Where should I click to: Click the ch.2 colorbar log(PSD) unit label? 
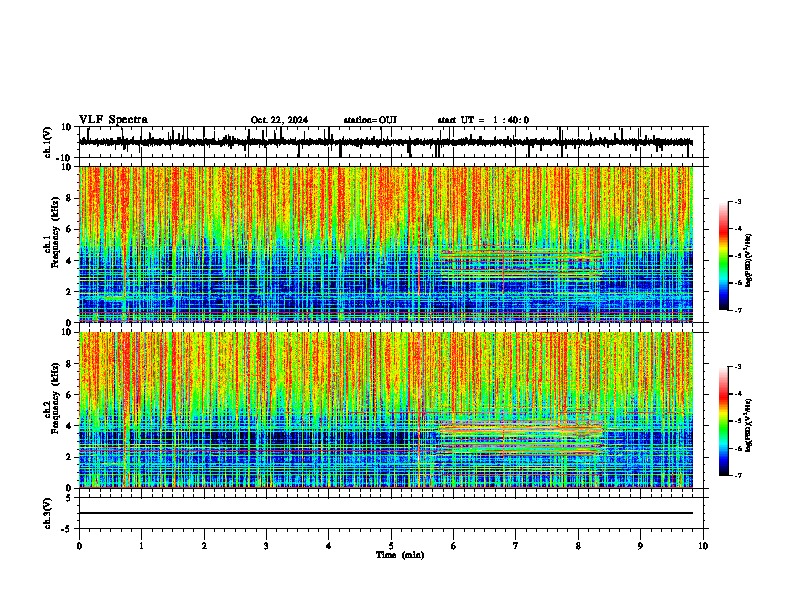pyautogui.click(x=749, y=425)
